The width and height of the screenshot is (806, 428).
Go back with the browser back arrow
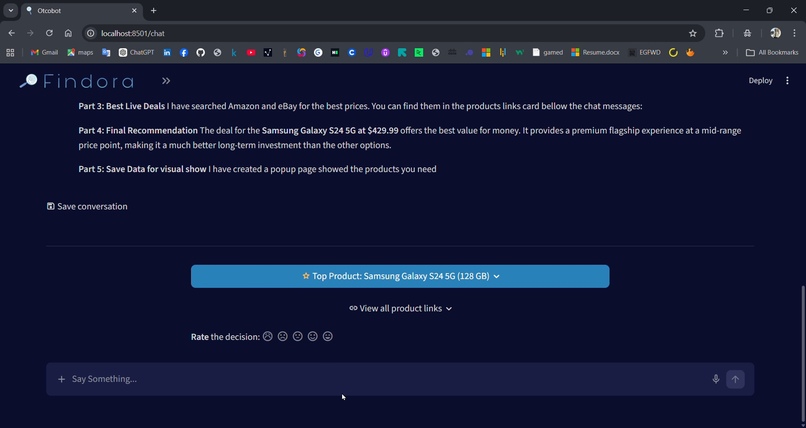(x=11, y=33)
